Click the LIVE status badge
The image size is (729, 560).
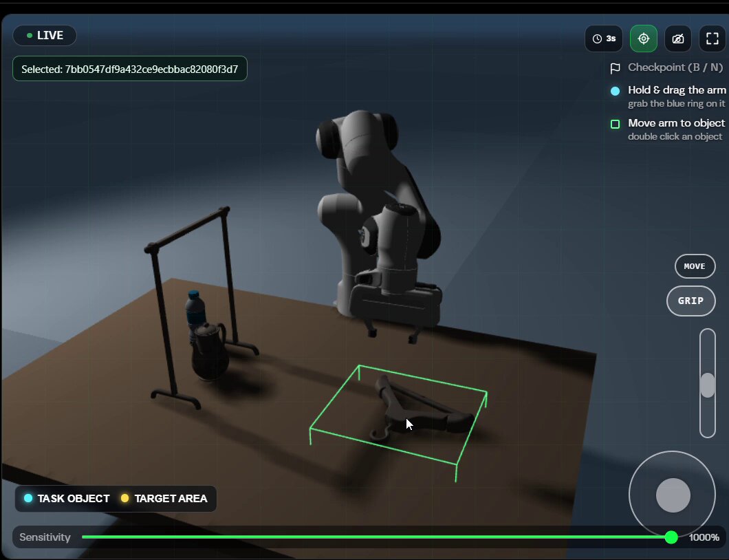(x=45, y=35)
